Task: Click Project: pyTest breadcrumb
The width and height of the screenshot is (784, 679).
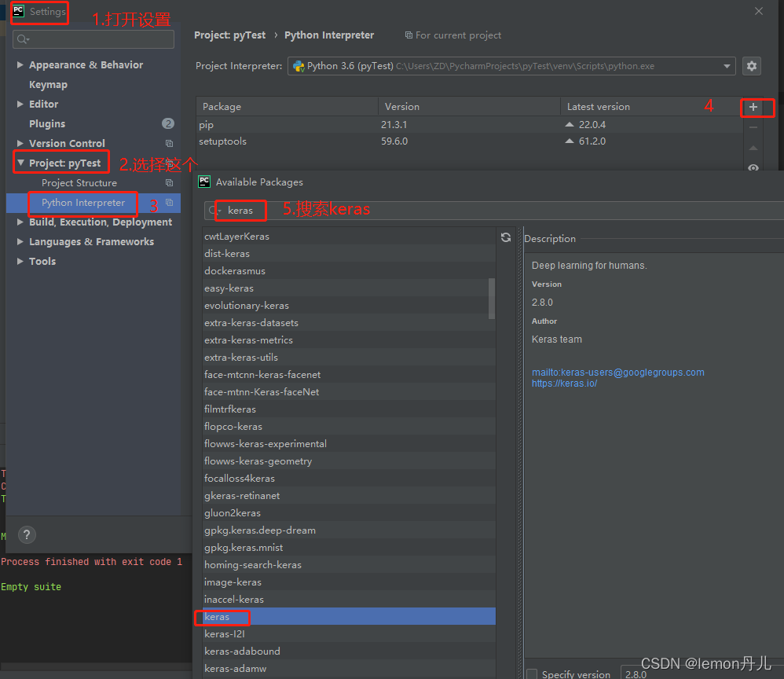Action: (x=229, y=35)
